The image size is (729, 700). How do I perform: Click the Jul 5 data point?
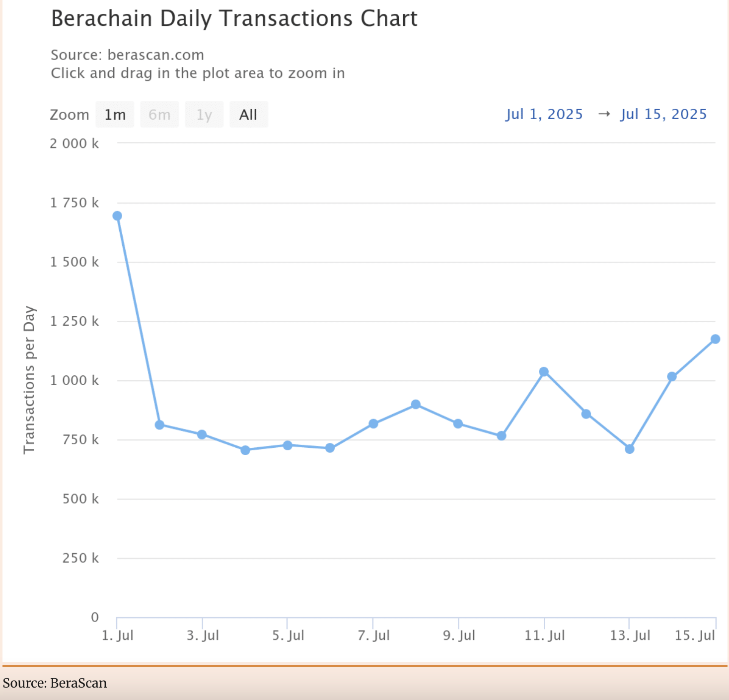288,445
